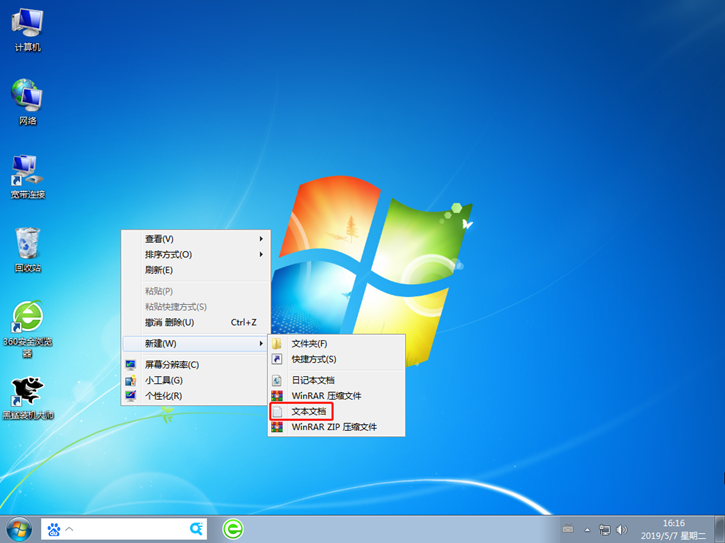
Task: Select 个性化(R) in the context menu
Action: click(163, 396)
